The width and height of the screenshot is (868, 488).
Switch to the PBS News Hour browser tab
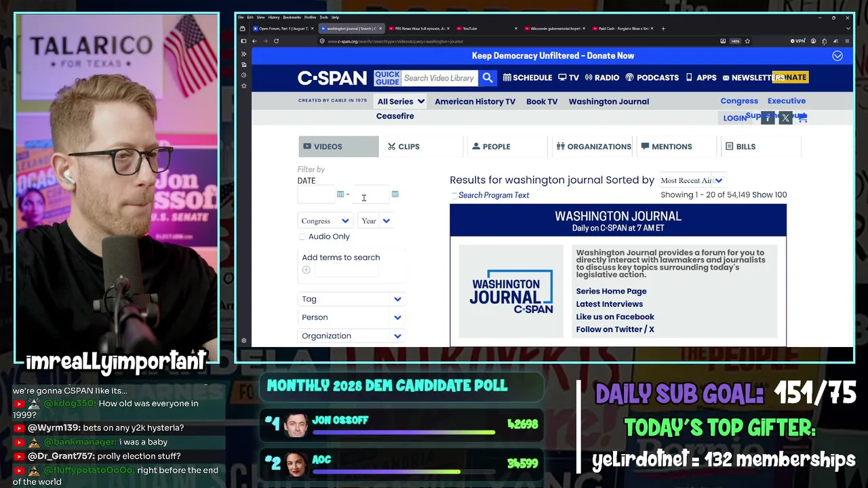419,28
